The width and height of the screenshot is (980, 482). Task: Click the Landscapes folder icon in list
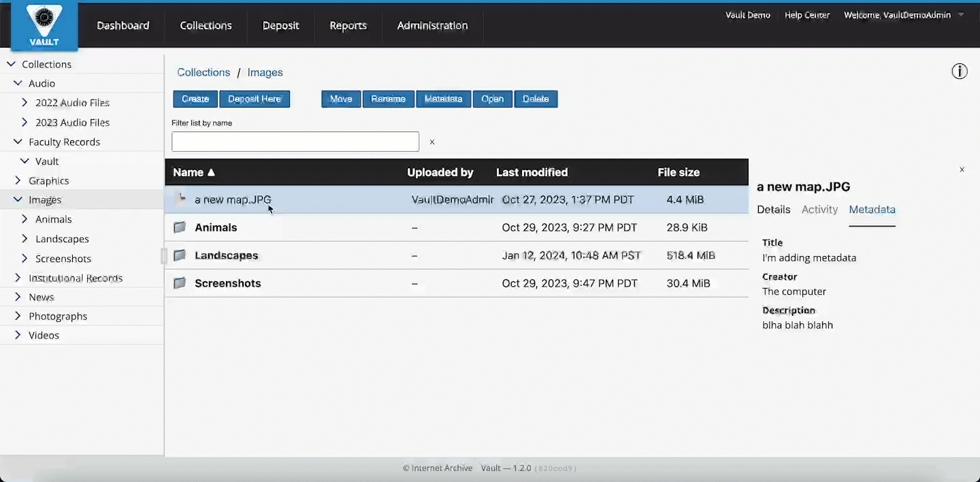coord(180,255)
